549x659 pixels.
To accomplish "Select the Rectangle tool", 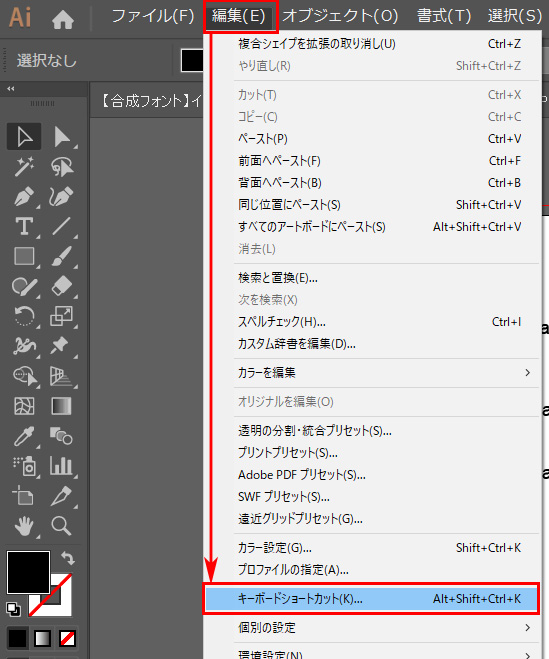I will pyautogui.click(x=24, y=256).
